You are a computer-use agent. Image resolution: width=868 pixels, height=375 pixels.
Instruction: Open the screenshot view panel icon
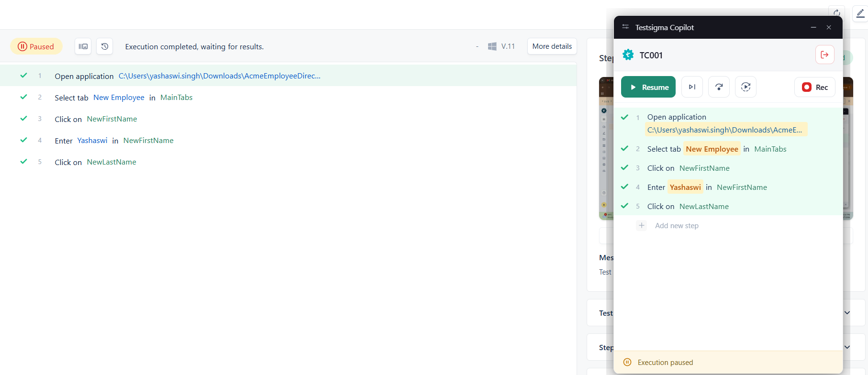pos(83,46)
